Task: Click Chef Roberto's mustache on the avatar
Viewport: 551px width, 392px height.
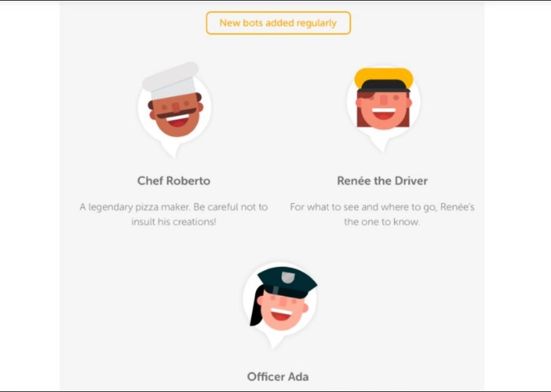Action: [x=176, y=113]
